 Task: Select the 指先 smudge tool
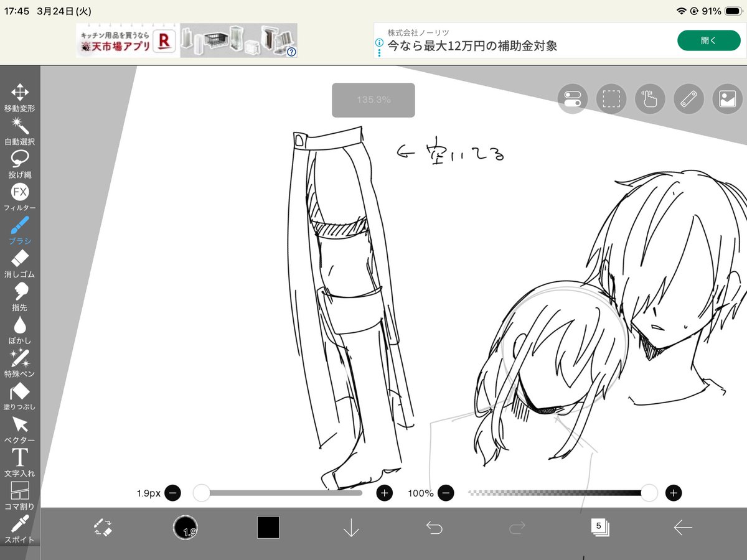pos(20,297)
